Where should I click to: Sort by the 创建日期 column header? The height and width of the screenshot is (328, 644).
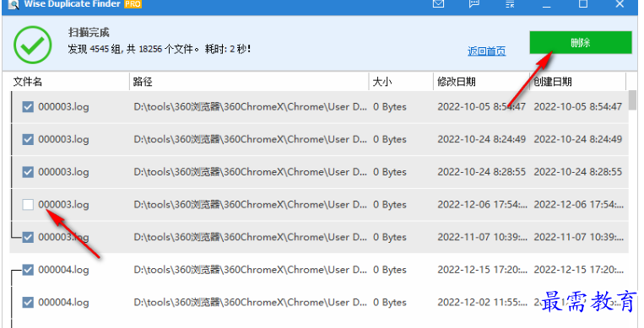552,82
